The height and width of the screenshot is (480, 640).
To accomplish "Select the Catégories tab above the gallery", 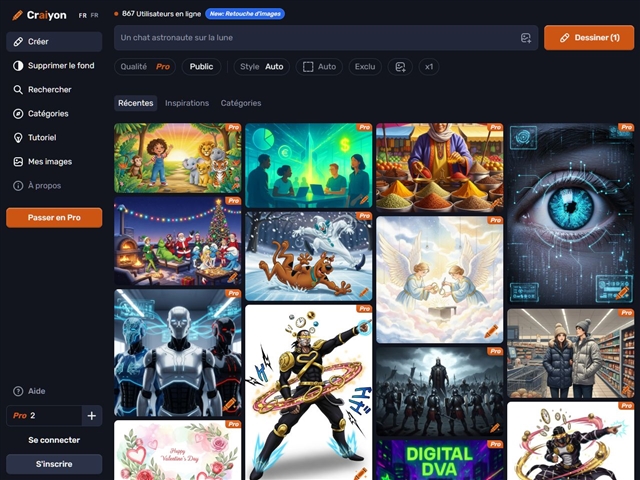I will [x=241, y=103].
